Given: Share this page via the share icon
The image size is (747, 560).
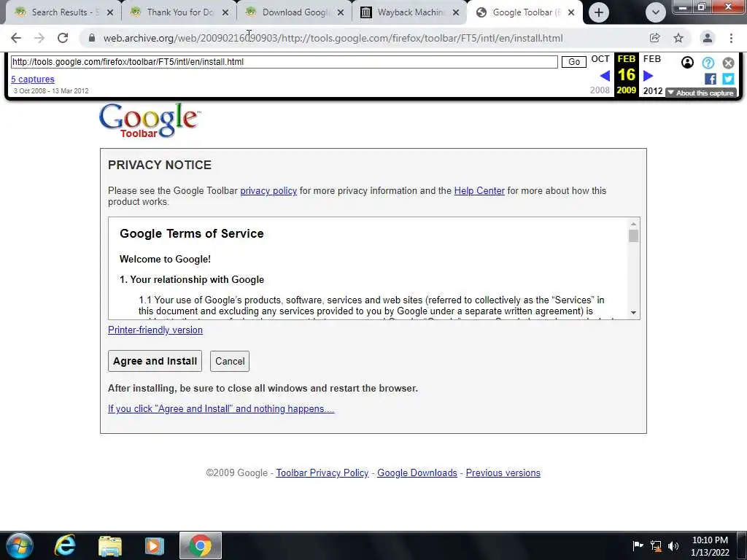Looking at the screenshot, I should coord(654,38).
